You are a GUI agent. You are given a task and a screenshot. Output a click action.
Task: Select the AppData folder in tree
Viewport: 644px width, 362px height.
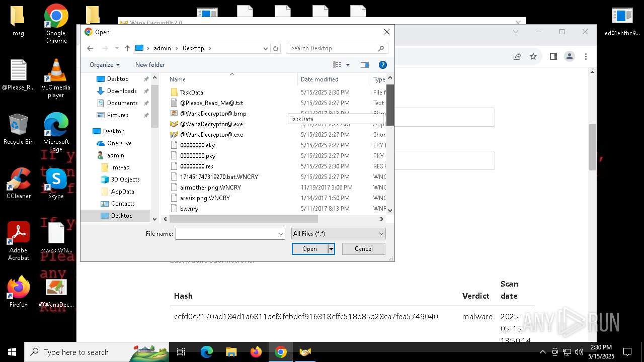click(122, 192)
